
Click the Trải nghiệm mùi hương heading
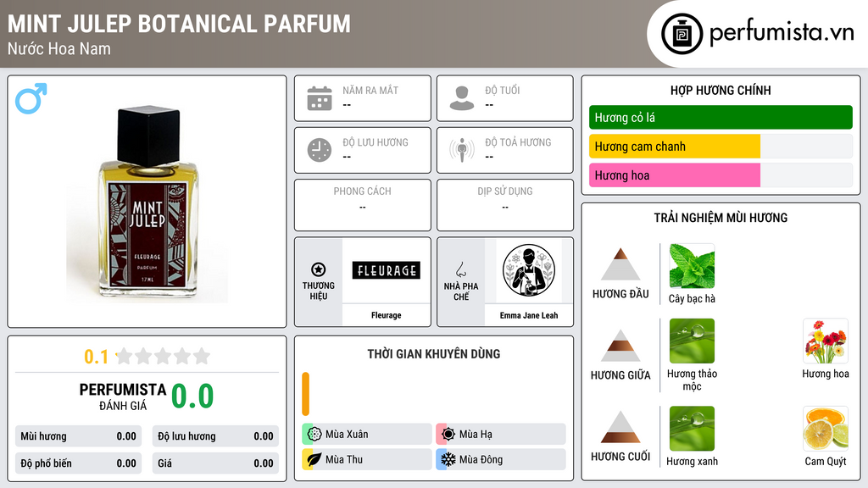pyautogui.click(x=721, y=218)
